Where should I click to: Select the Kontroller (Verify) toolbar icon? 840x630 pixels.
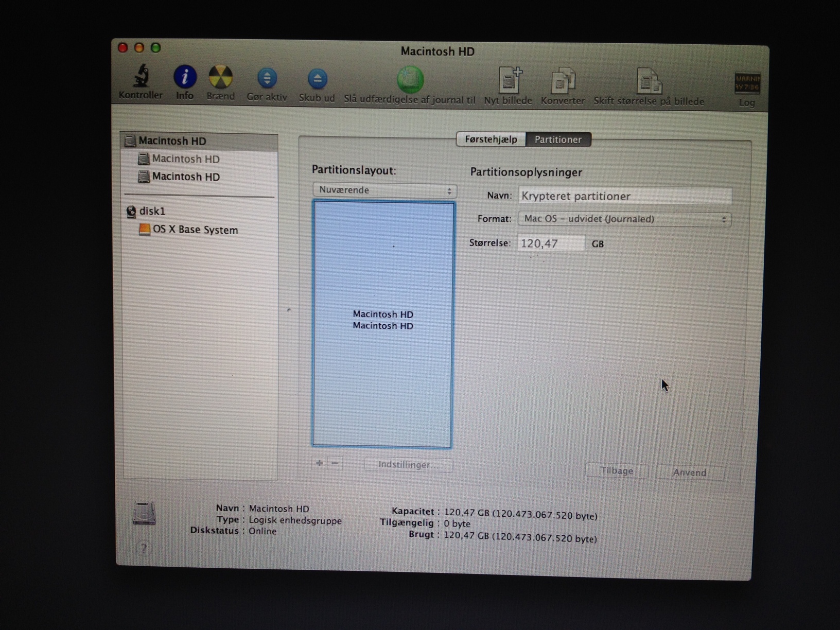pos(141,82)
